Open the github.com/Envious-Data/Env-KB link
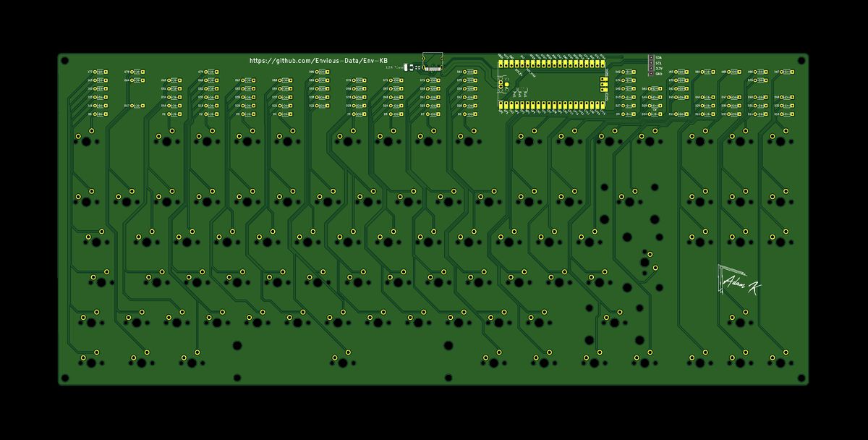This screenshot has width=868, height=440. point(318,61)
